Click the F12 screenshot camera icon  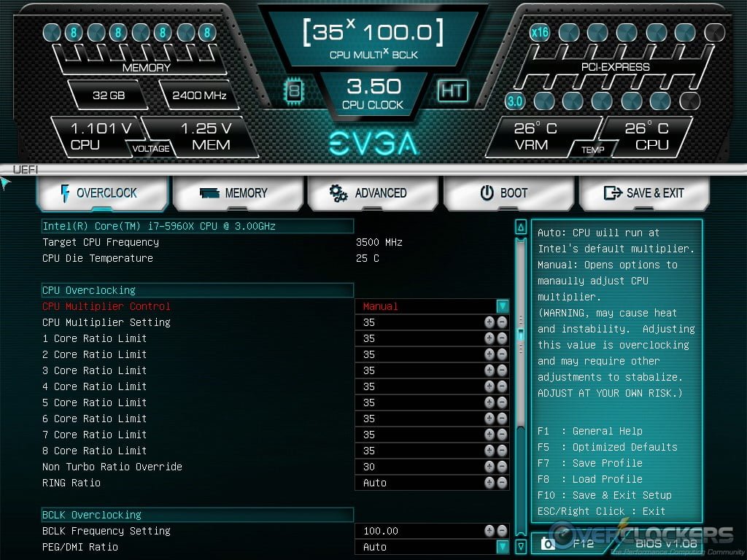(547, 544)
